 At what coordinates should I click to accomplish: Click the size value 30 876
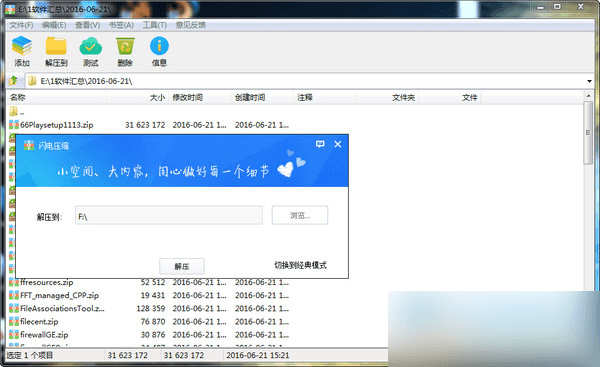(x=153, y=334)
